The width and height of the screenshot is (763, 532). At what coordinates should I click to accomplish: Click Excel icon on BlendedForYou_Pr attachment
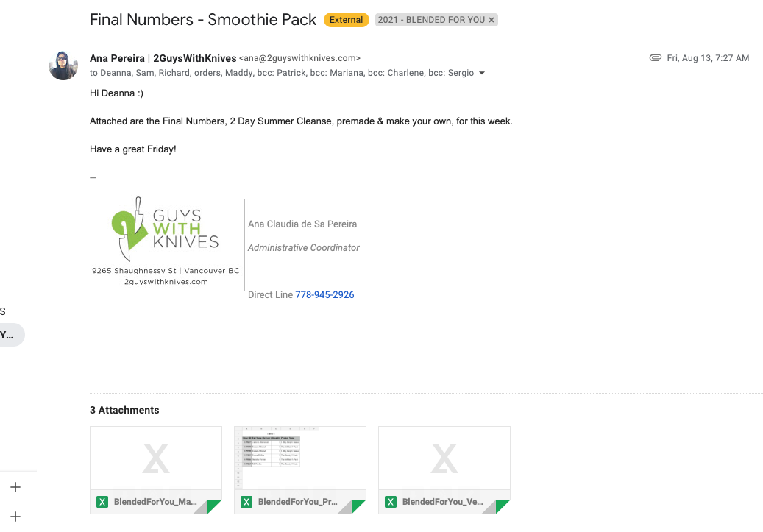[x=246, y=502]
